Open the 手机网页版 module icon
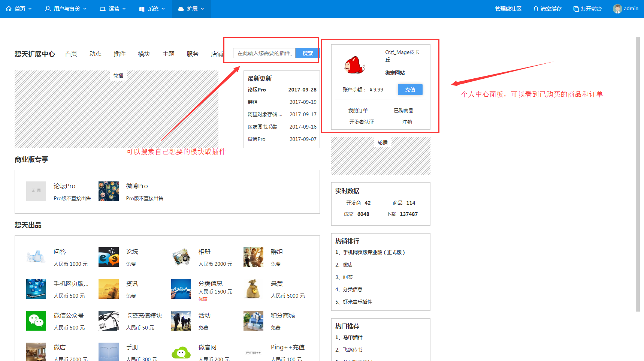Image resolution: width=644 pixels, height=361 pixels. (x=36, y=289)
